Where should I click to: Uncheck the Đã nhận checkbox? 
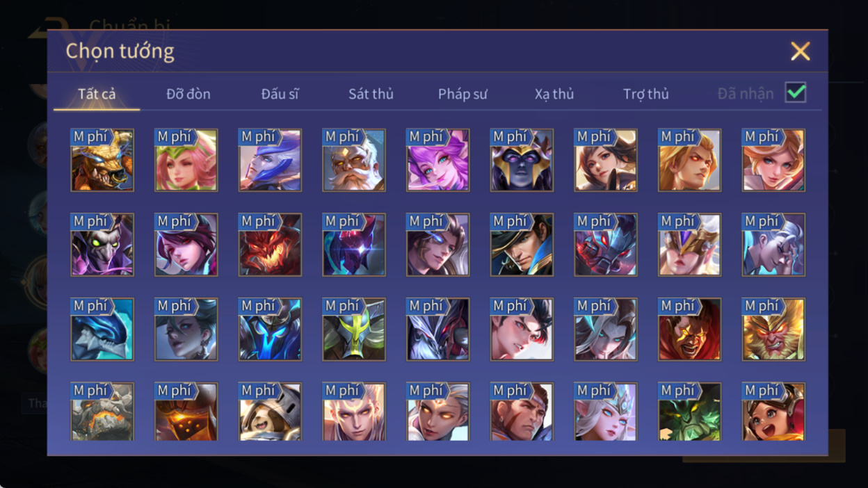point(796,92)
